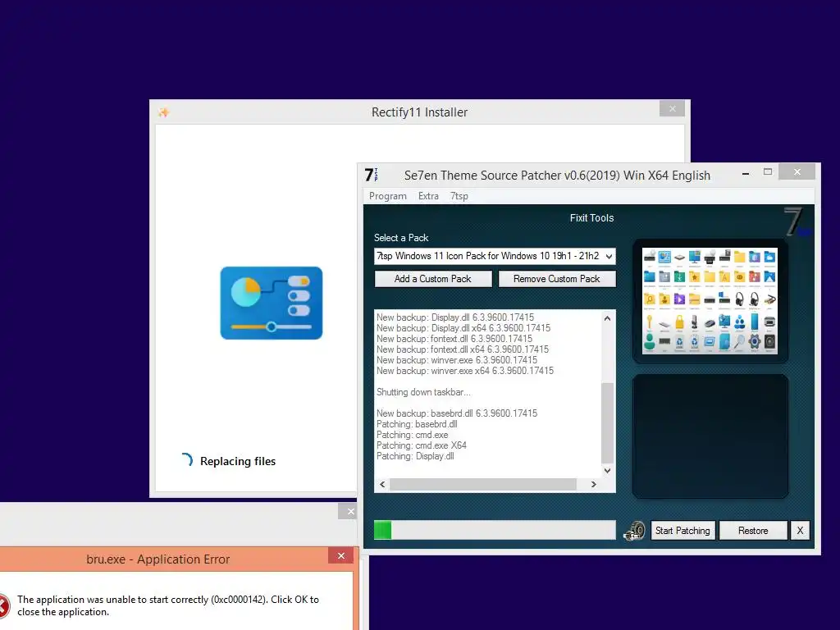Click the control panel graphic in Rectify11 Installer
The width and height of the screenshot is (840, 630).
[271, 304]
